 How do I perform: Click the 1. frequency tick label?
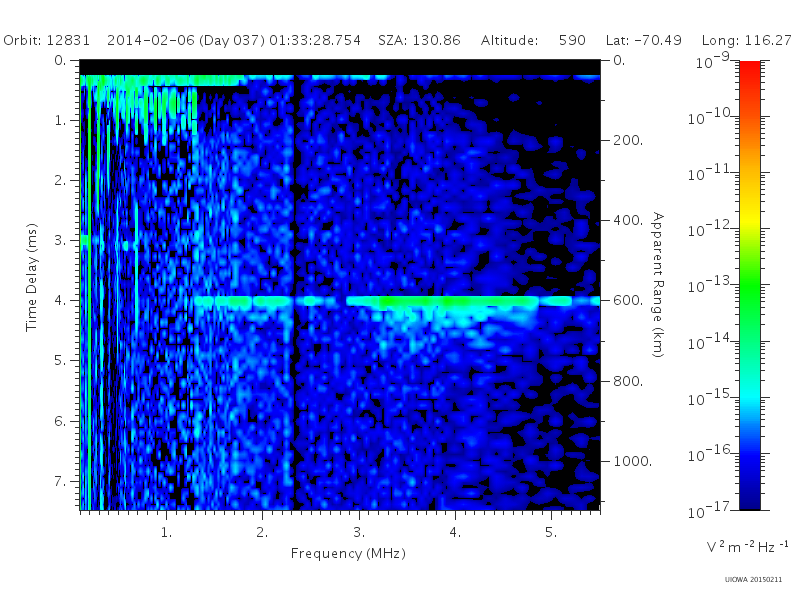point(167,533)
